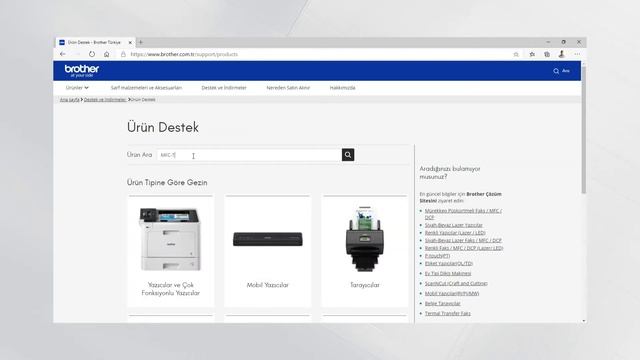Click the scrollbar down arrow
The height and width of the screenshot is (360, 640).
click(x=584, y=321)
